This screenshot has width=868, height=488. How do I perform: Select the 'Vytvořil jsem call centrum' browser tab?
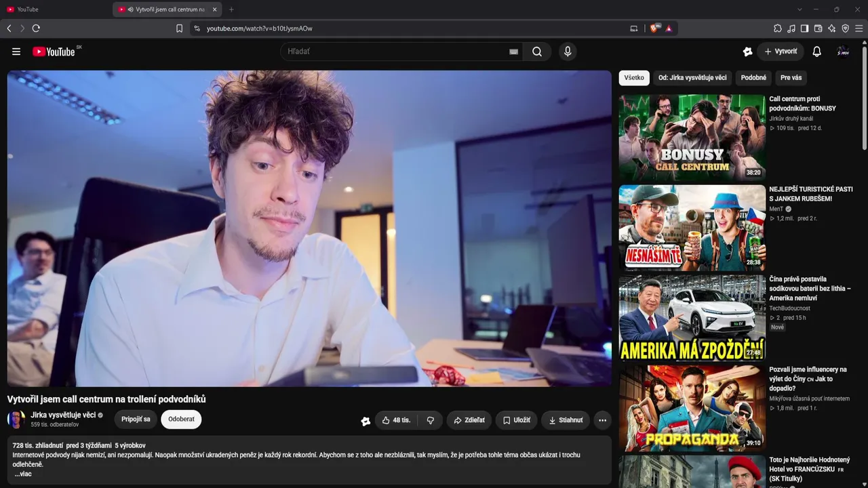167,9
